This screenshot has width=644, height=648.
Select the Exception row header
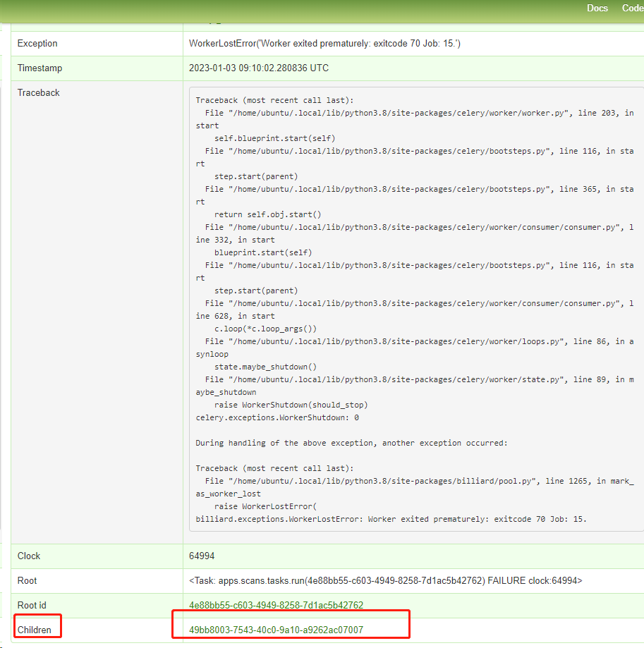click(x=37, y=43)
